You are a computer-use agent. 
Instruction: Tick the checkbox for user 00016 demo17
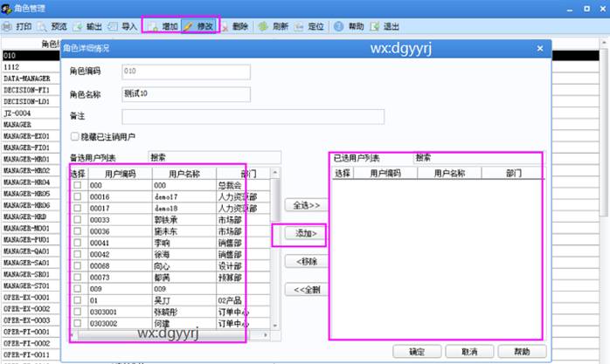[79, 198]
